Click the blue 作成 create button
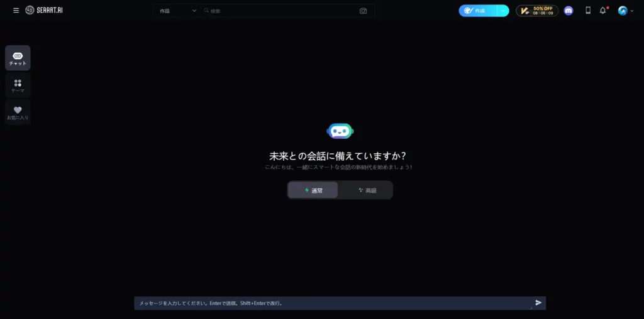644x319 pixels. (477, 11)
